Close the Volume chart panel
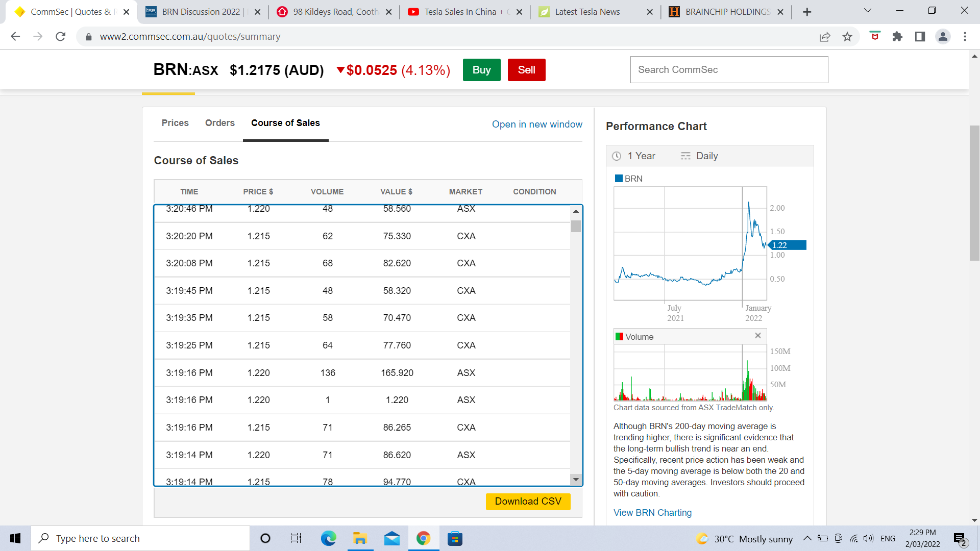The image size is (980, 551). [758, 336]
